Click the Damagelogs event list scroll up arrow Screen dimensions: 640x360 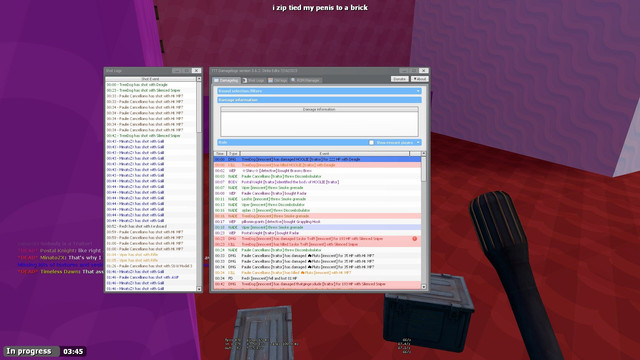(x=424, y=154)
